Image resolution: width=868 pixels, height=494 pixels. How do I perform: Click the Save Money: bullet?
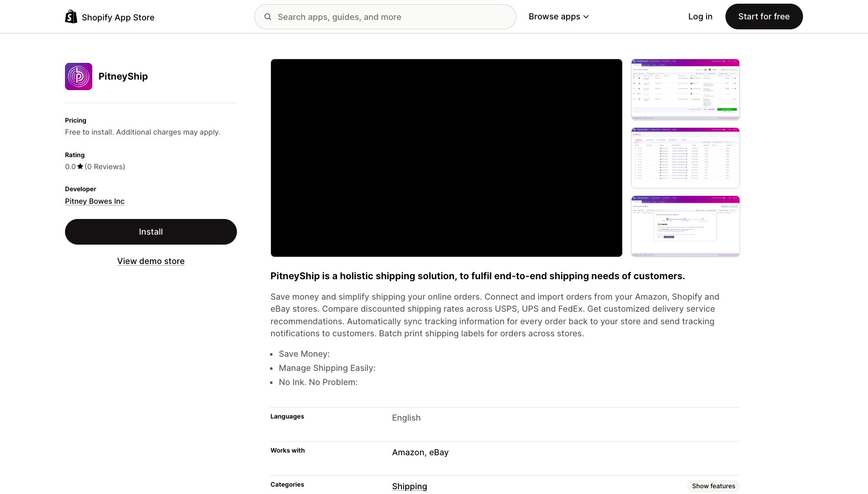(304, 354)
